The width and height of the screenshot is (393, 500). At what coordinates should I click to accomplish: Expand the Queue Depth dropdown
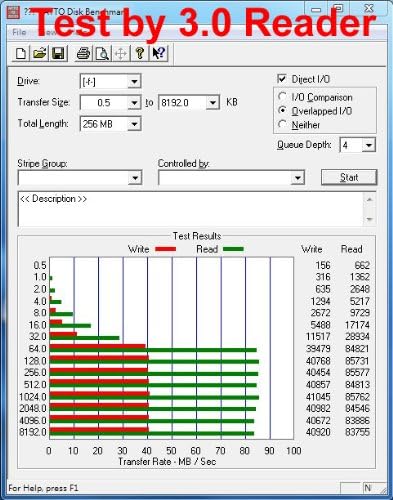click(x=368, y=145)
